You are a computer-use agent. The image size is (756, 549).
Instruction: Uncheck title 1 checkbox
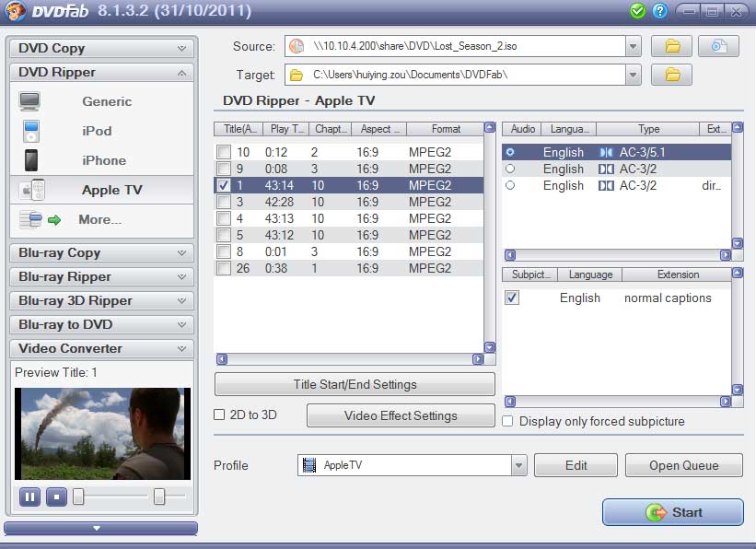(224, 185)
